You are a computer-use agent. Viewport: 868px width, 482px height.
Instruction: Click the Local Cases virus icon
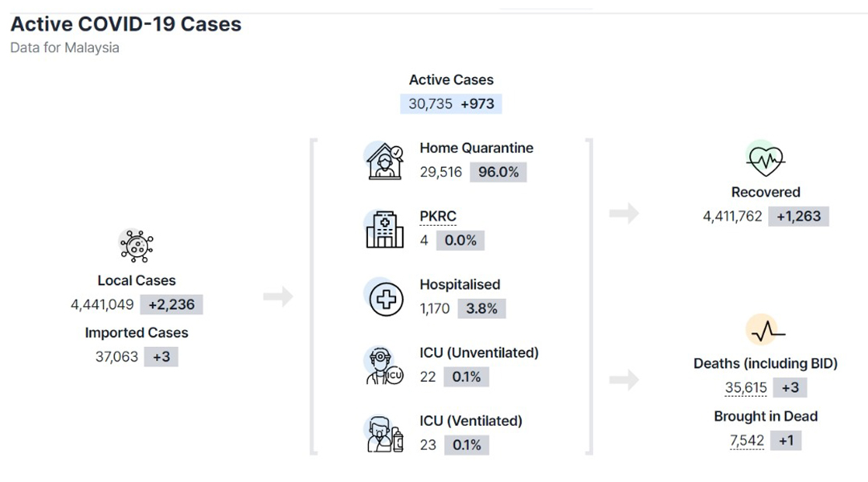[136, 246]
